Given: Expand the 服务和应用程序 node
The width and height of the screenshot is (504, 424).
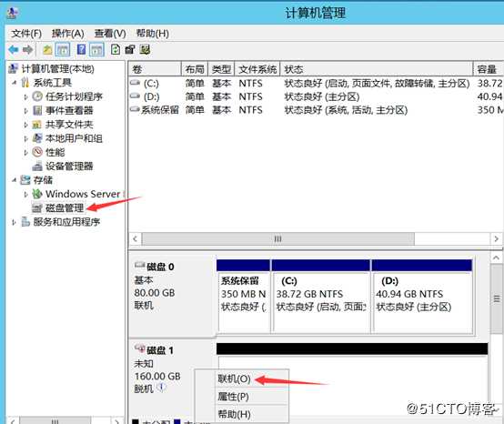Looking at the screenshot, I should coord(14,222).
